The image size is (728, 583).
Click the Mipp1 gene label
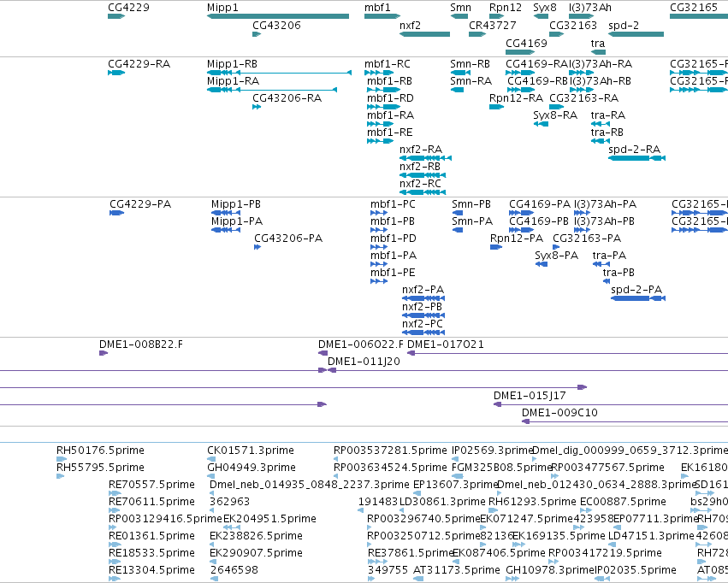[x=222, y=8]
